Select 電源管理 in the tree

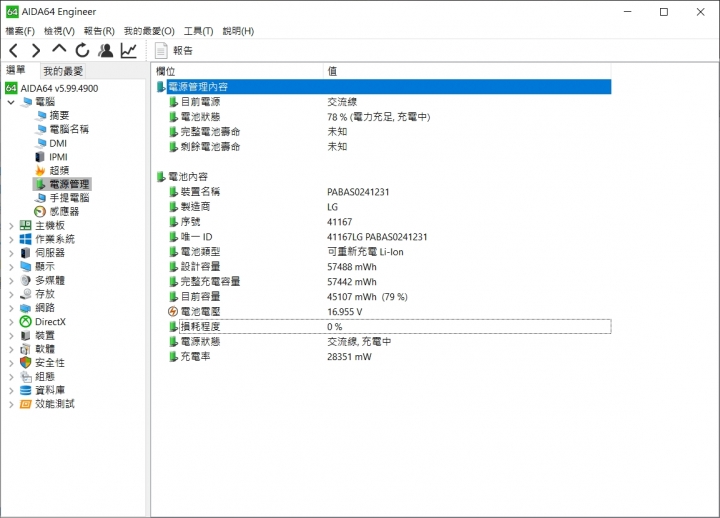tap(69, 184)
